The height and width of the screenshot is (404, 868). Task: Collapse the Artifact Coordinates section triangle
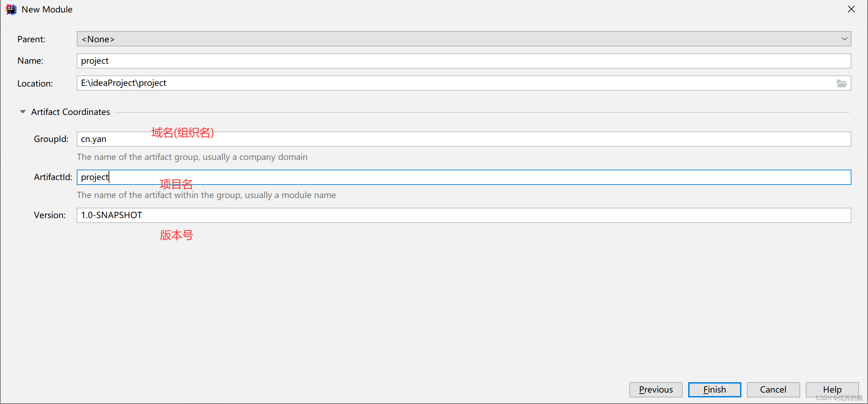(x=23, y=112)
